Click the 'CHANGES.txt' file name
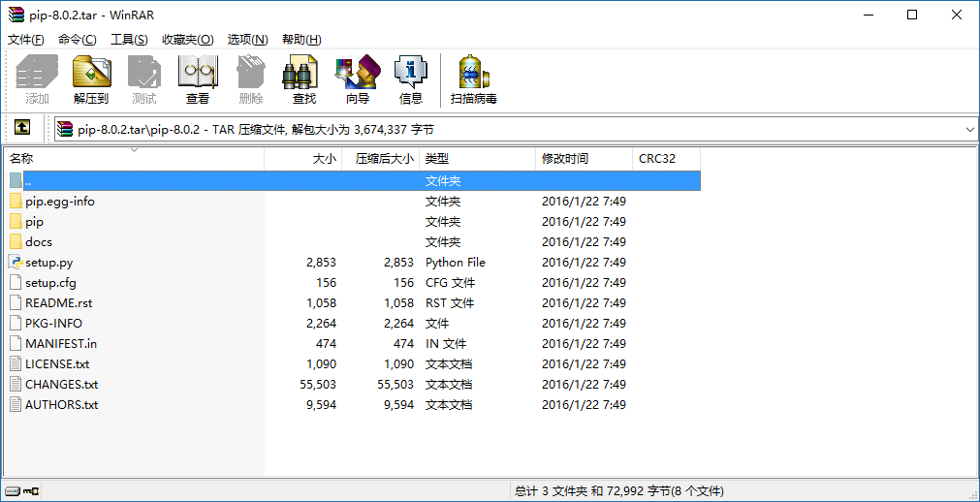Viewport: 980px width, 502px height. pyautogui.click(x=62, y=384)
